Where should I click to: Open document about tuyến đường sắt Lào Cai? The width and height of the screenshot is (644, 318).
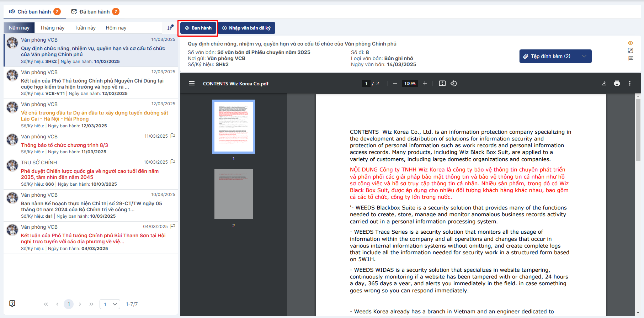coord(91,115)
